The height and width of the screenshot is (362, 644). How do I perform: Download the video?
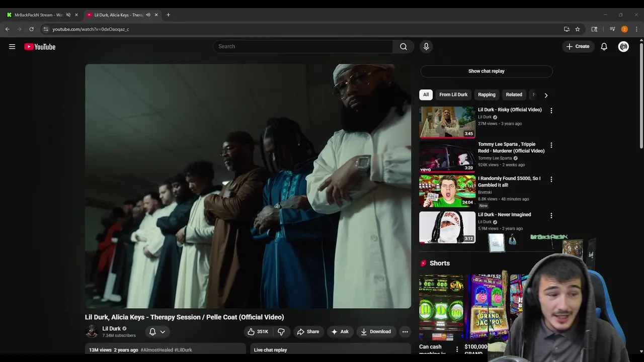(x=376, y=331)
